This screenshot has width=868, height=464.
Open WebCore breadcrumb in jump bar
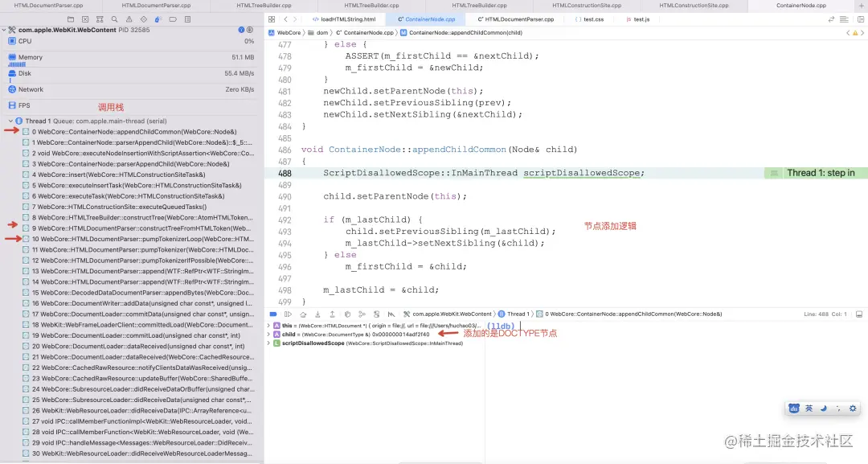(x=285, y=33)
